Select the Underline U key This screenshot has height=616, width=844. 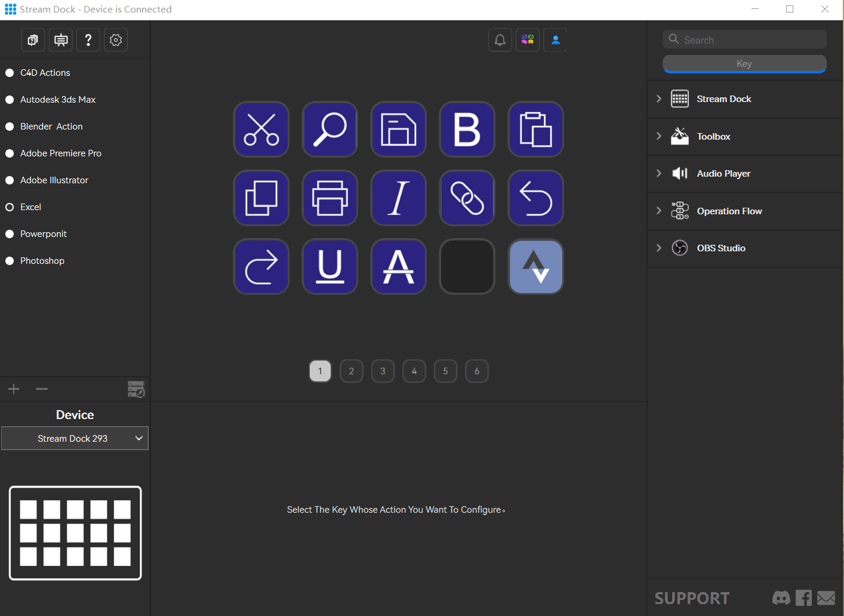click(330, 267)
